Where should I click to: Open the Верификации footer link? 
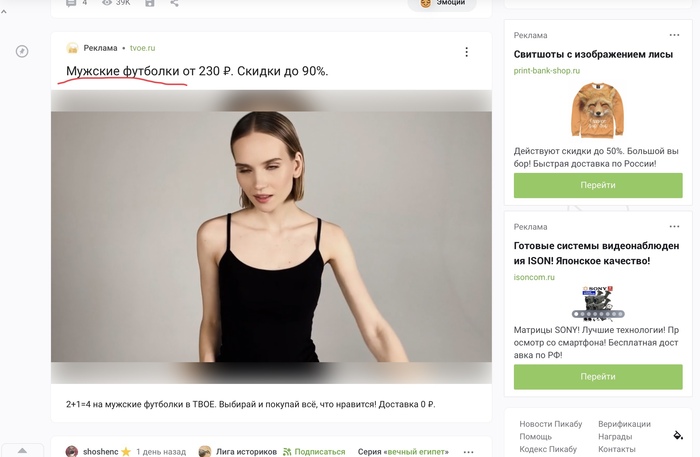(x=624, y=424)
